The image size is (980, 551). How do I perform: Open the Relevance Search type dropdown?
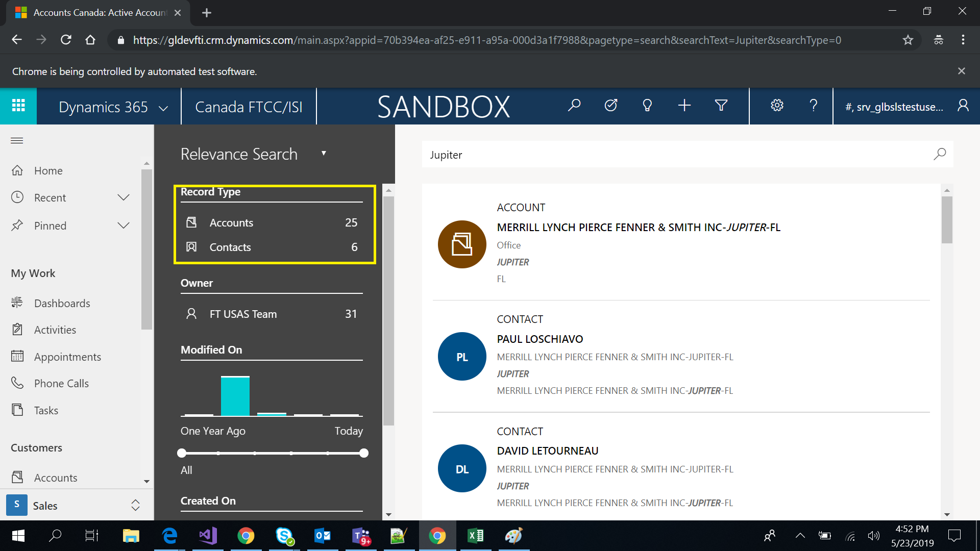pyautogui.click(x=324, y=154)
